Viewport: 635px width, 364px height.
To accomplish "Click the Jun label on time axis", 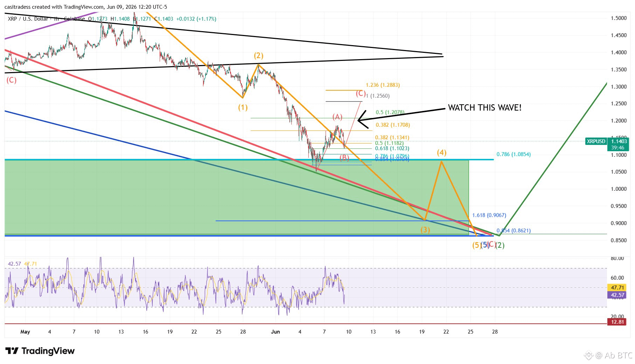I will pos(275,332).
